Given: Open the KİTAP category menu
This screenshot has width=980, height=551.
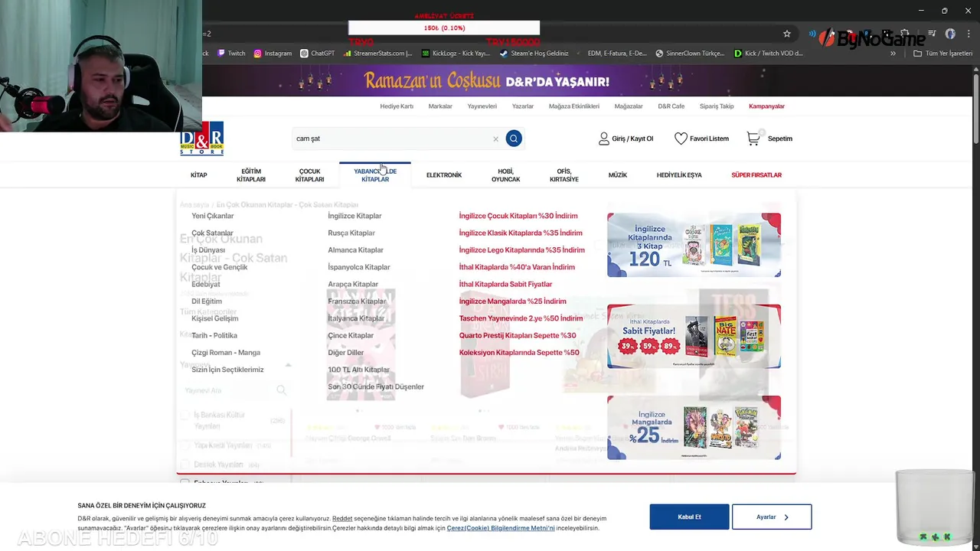Looking at the screenshot, I should coord(199,175).
